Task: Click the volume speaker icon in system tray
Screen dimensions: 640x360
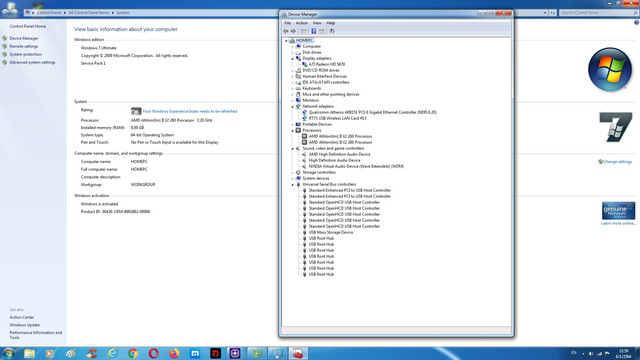Action: coord(591,353)
